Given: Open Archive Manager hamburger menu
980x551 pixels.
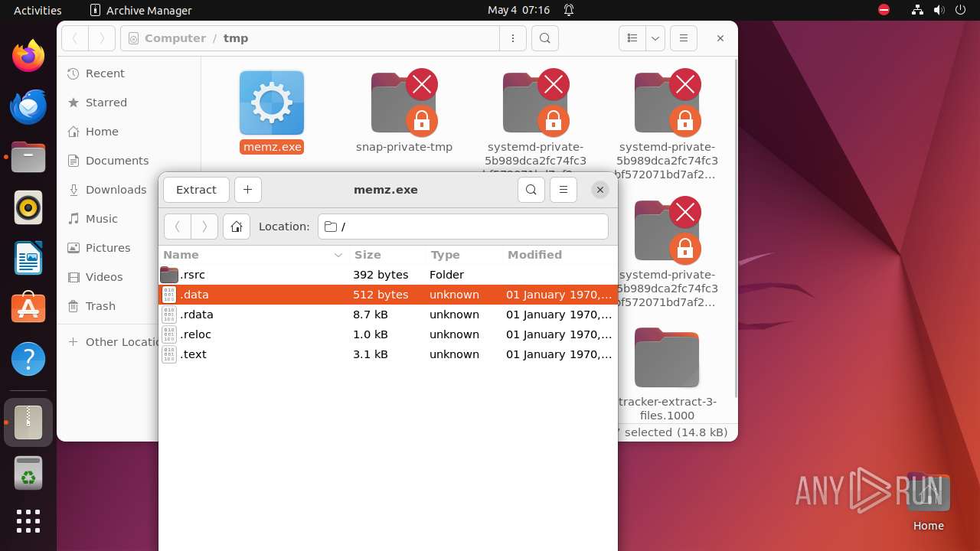Looking at the screenshot, I should (563, 190).
